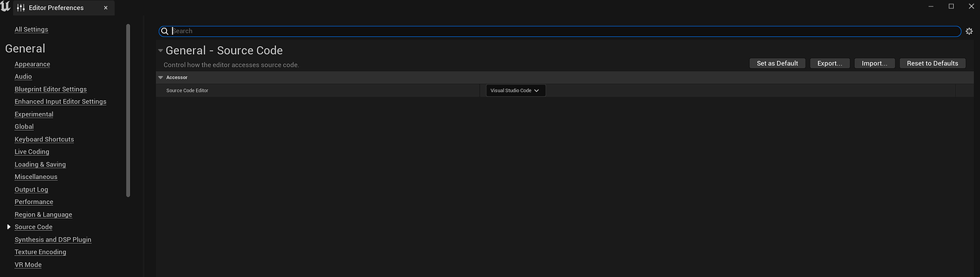Click the Export... button
Image resolution: width=980 pixels, height=277 pixels.
(829, 63)
